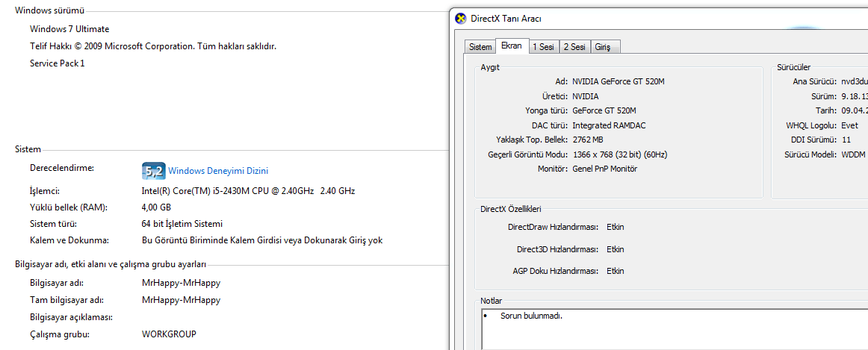Screen dimensions: 868x350
Task: Click the 'Windows sürümü' section heading
Action: point(50,10)
